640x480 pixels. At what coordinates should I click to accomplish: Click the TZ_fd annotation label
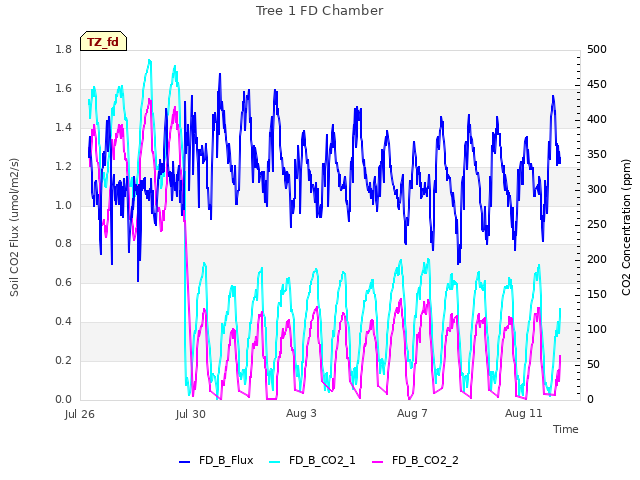pyautogui.click(x=103, y=41)
